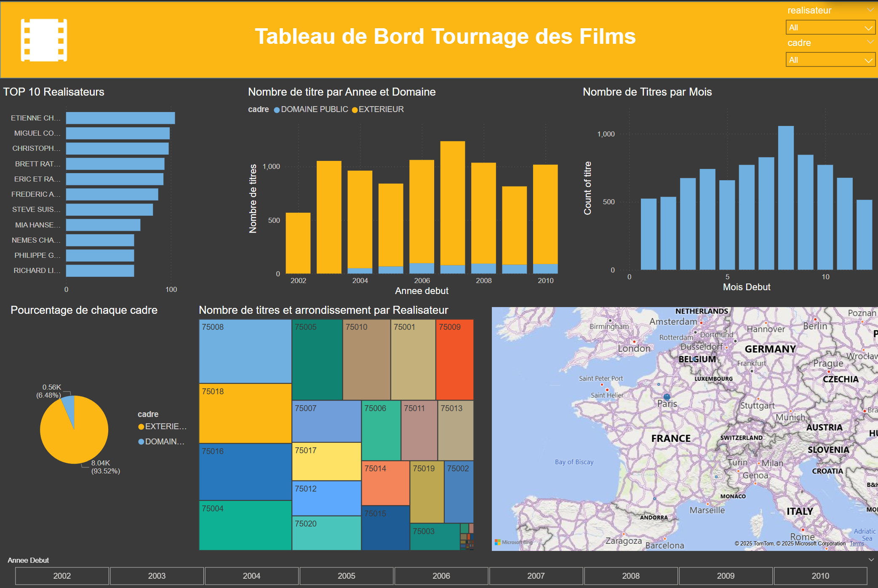Click the DOMAIN... pie legend marker

(x=141, y=442)
